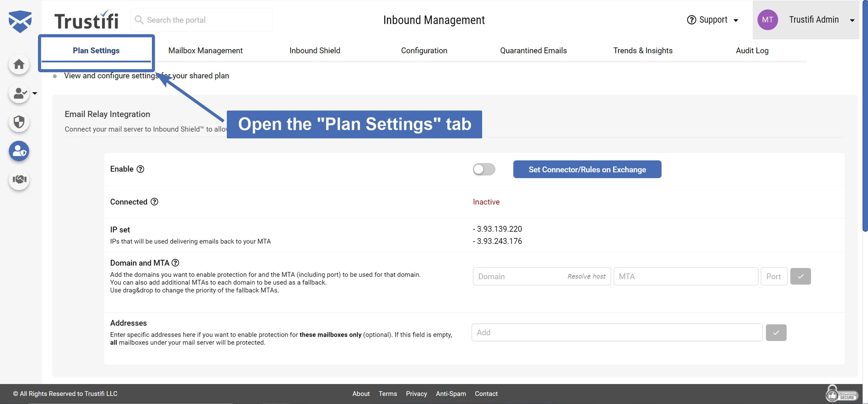The height and width of the screenshot is (404, 868).
Task: Click the Trustifi wordmark logo
Action: coord(86,20)
